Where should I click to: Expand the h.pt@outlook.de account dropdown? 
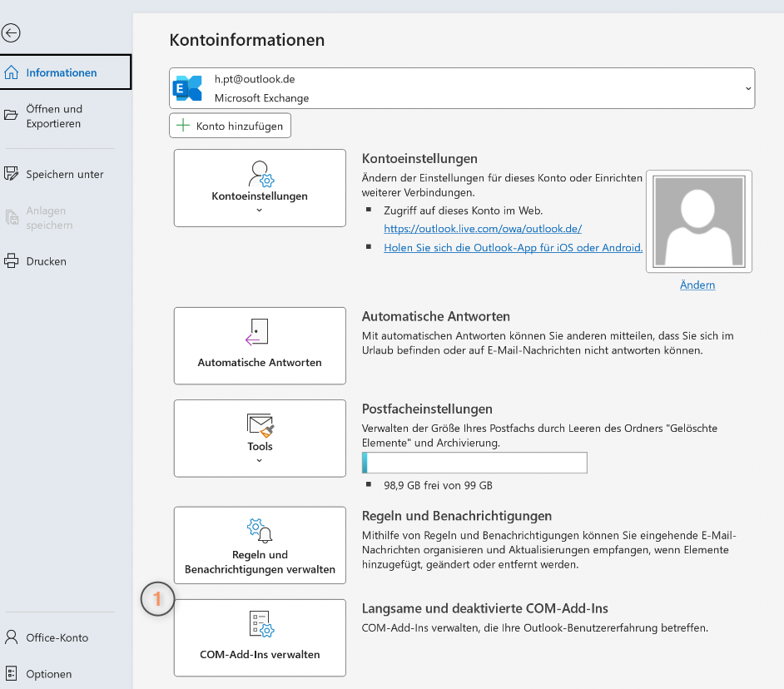(x=747, y=88)
